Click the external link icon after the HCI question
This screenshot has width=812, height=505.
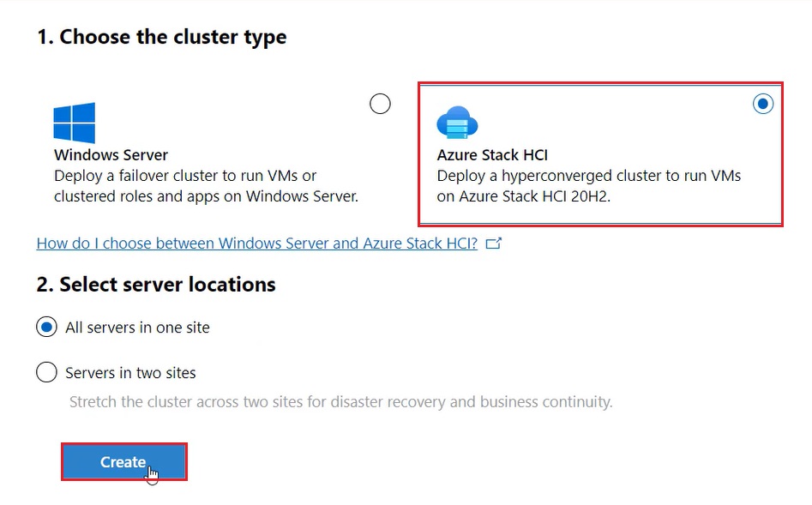(495, 243)
